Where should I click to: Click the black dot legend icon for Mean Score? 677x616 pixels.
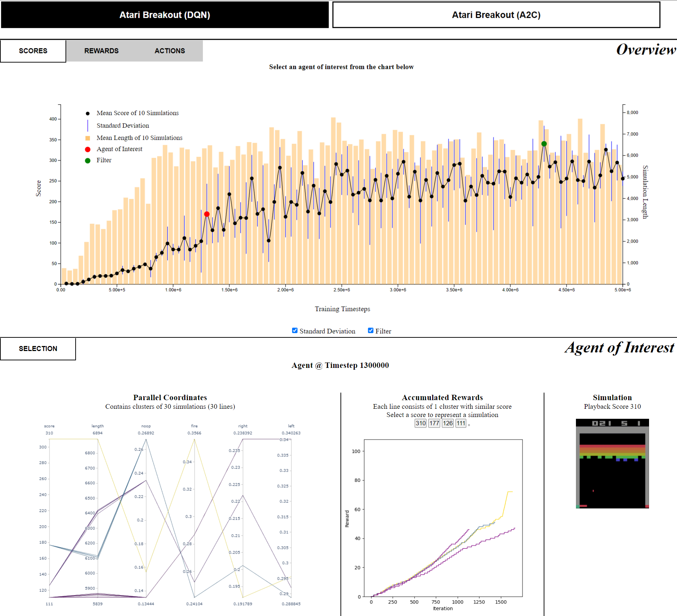(x=87, y=113)
